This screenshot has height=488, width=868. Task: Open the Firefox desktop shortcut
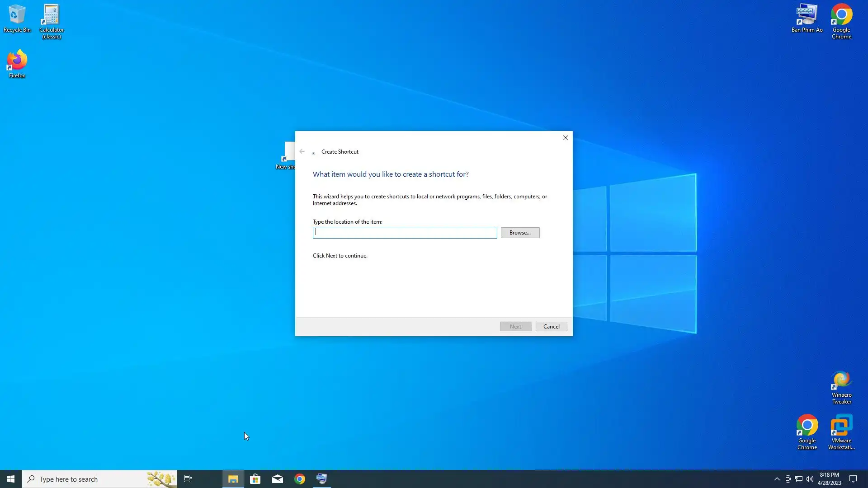(x=17, y=63)
